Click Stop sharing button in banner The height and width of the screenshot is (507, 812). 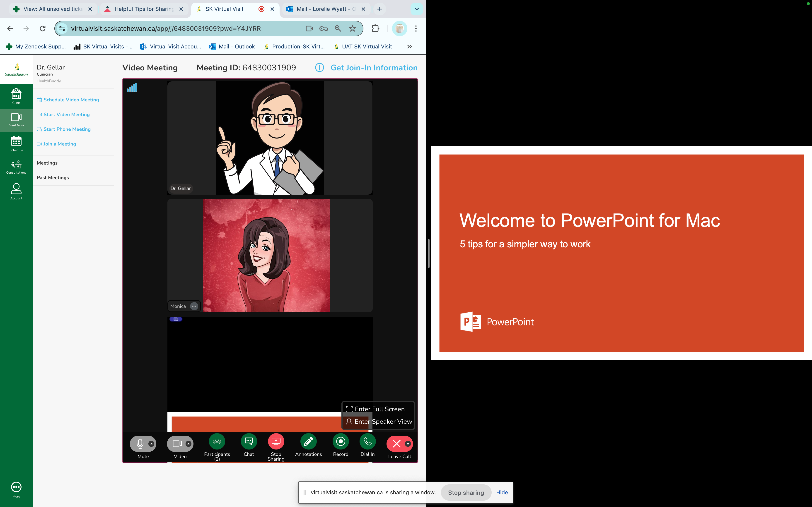tap(466, 492)
